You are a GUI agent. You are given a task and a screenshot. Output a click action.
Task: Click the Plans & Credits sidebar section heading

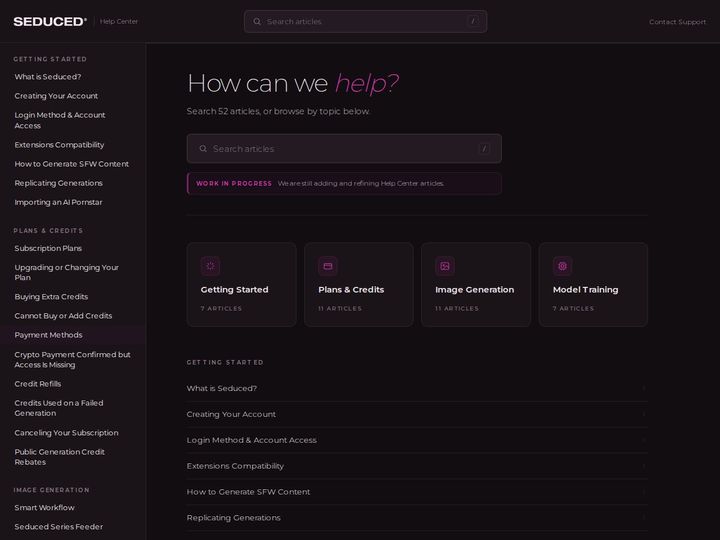[x=48, y=231]
